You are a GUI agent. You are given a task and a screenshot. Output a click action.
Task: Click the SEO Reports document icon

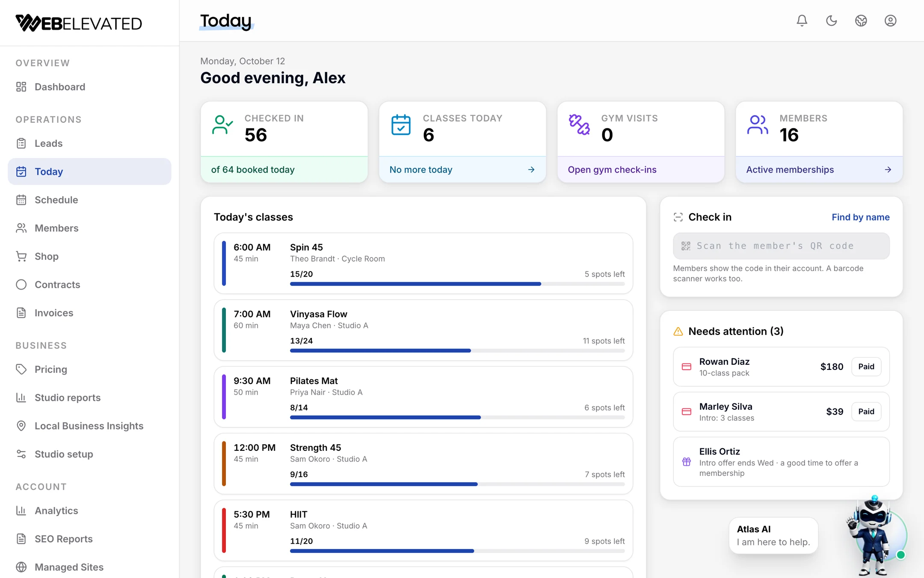tap(21, 539)
